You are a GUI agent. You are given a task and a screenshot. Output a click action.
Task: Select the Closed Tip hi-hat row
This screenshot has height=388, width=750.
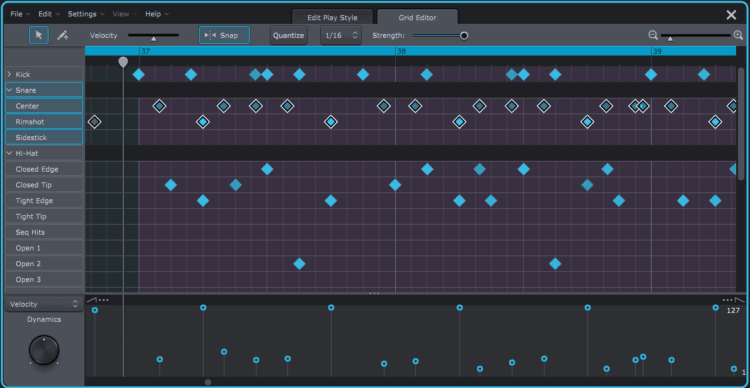click(x=44, y=185)
